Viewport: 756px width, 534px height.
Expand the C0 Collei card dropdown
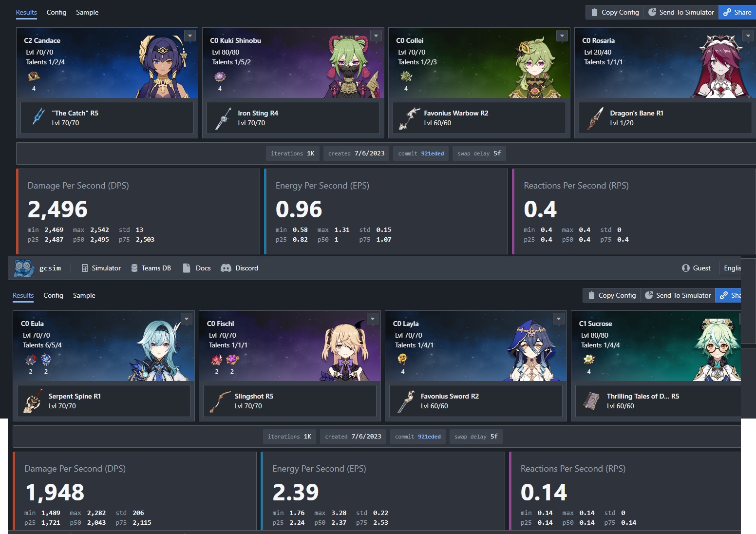pos(562,36)
